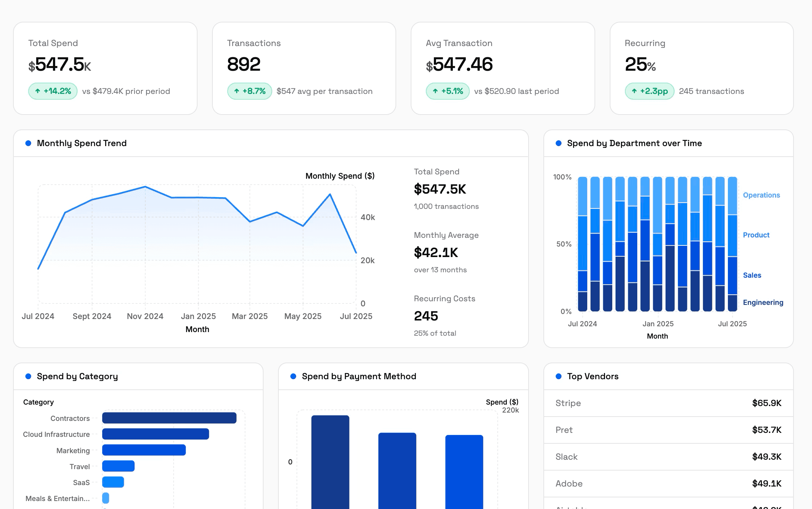This screenshot has width=812, height=509.
Task: Click the blue dot beside Top Vendors
Action: (559, 376)
